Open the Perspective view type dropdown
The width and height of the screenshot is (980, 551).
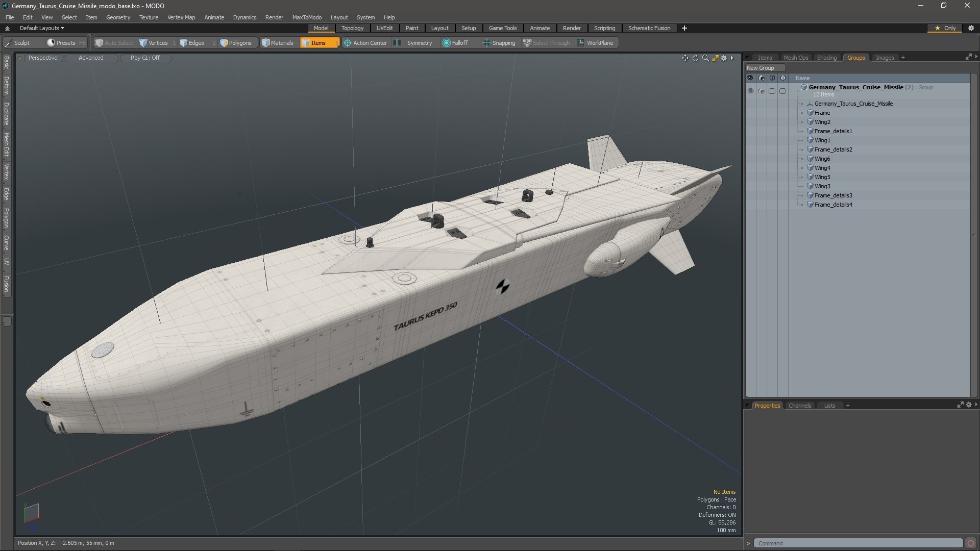43,58
